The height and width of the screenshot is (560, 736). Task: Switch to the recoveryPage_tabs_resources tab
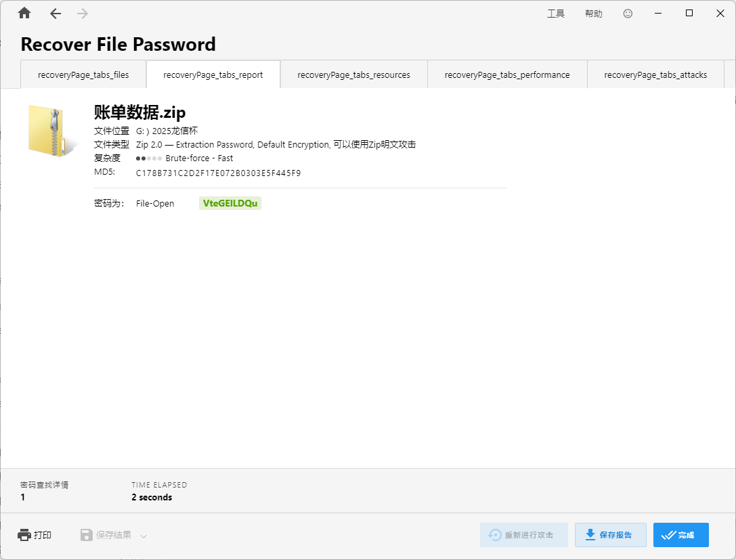[x=353, y=74]
